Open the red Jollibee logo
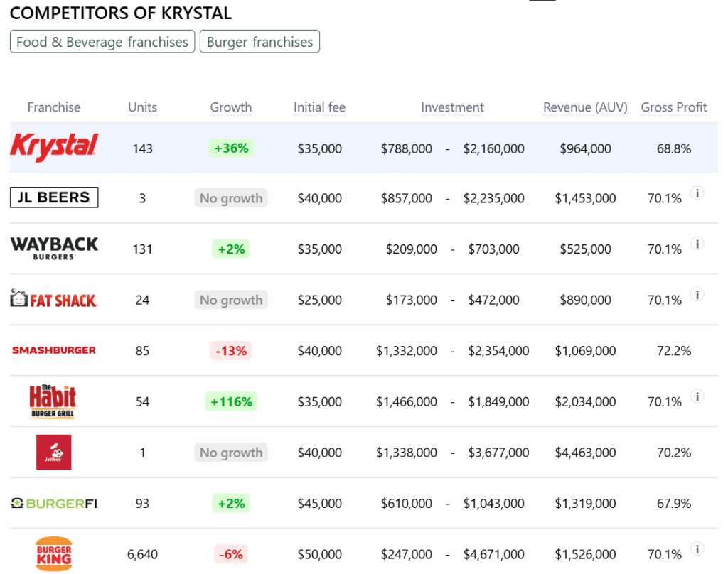The height and width of the screenshot is (574, 728). [54, 452]
